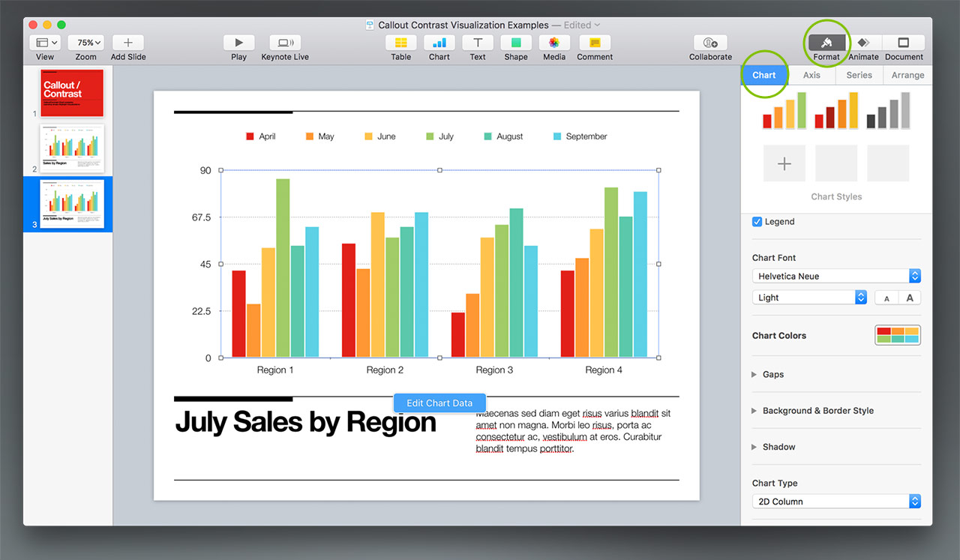The width and height of the screenshot is (960, 560).
Task: Open the 2D Column chart type dropdown
Action: tap(836, 502)
